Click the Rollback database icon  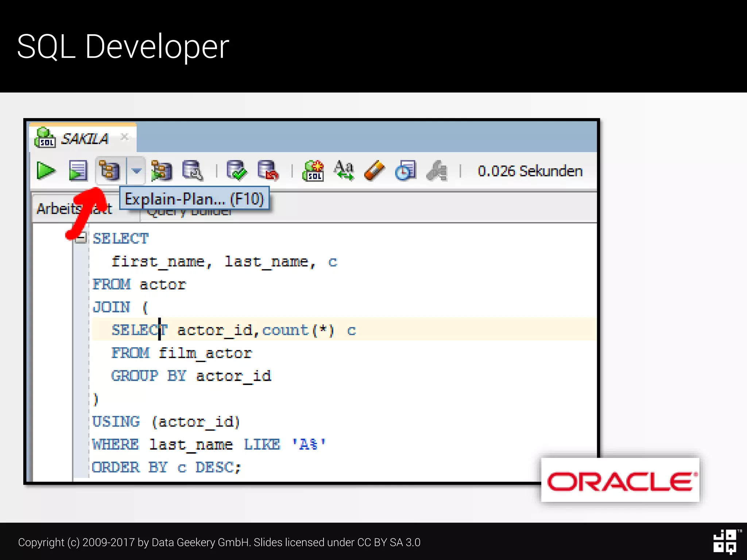tap(268, 171)
